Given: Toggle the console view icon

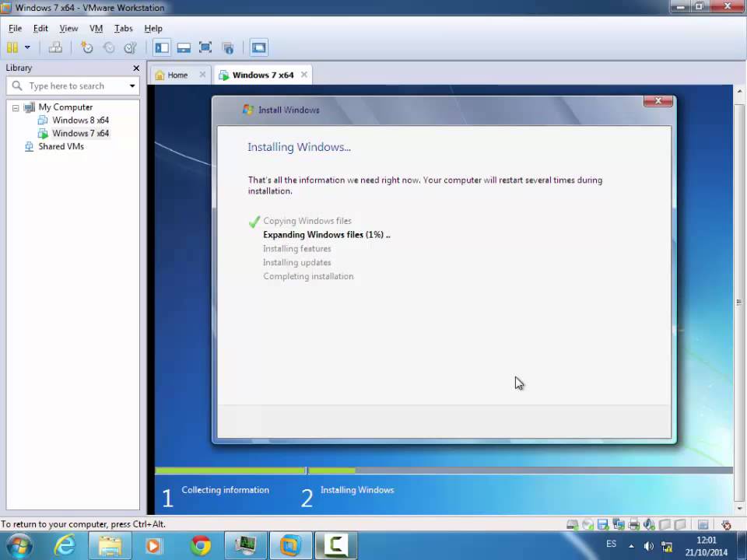Looking at the screenshot, I should point(258,47).
